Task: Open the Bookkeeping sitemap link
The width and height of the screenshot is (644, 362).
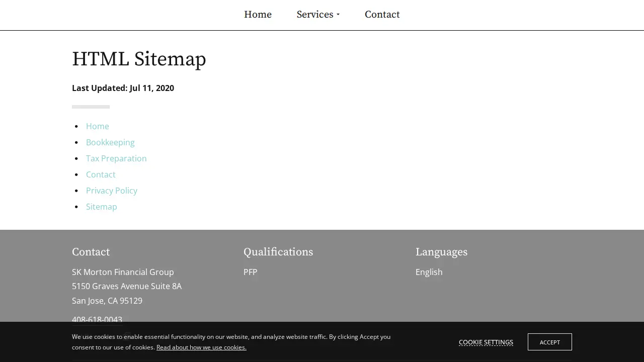Action: [x=110, y=142]
